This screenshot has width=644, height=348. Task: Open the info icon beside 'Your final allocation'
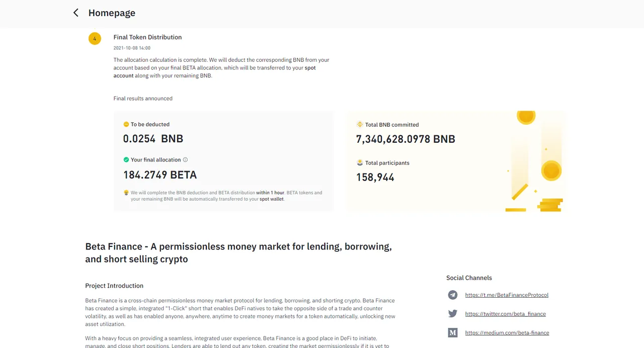pyautogui.click(x=185, y=160)
